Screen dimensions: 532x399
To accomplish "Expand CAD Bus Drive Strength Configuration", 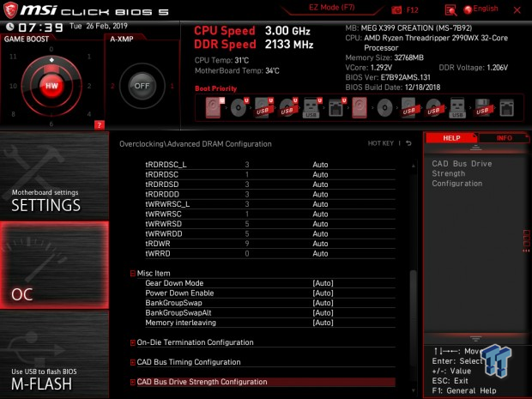I will (x=133, y=382).
